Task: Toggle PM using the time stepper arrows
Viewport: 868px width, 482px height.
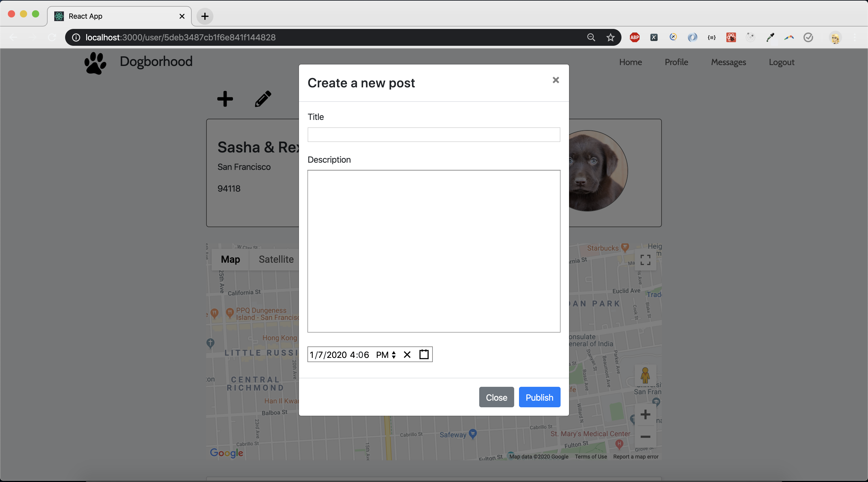Action: coord(394,355)
